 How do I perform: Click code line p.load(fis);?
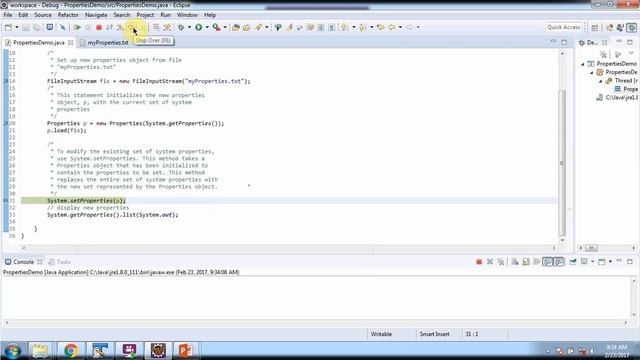point(67,131)
